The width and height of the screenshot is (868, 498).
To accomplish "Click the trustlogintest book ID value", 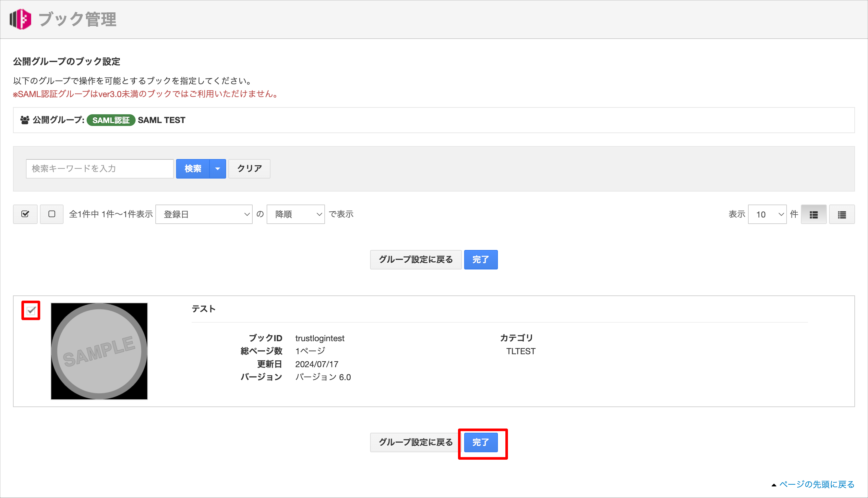I will pos(320,338).
